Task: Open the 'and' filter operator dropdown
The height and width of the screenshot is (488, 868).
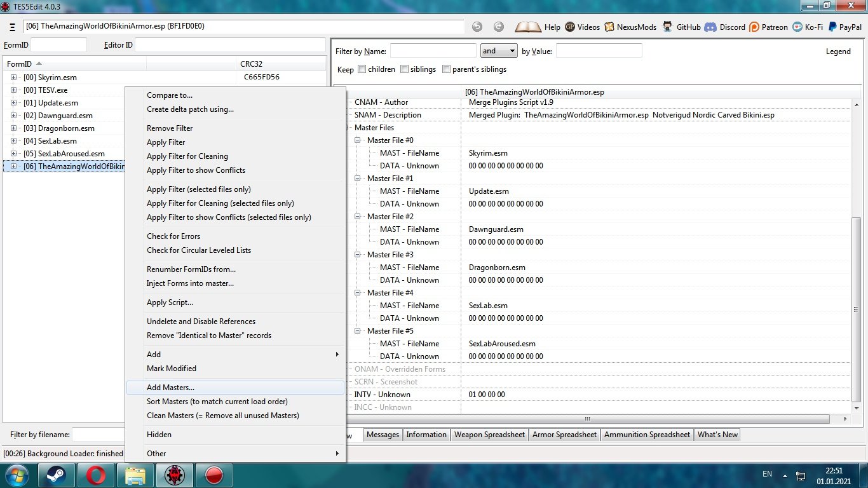Action: point(499,51)
